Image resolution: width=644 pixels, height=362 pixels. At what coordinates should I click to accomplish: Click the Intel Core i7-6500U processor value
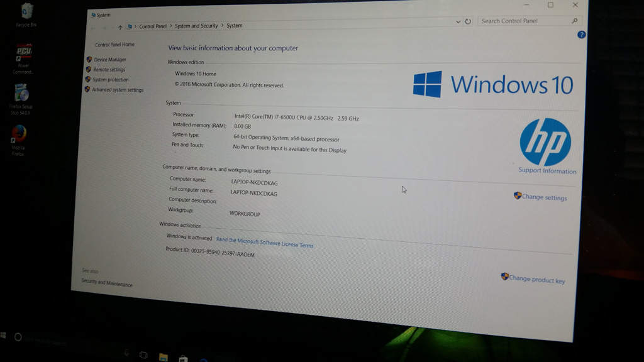pyautogui.click(x=297, y=118)
